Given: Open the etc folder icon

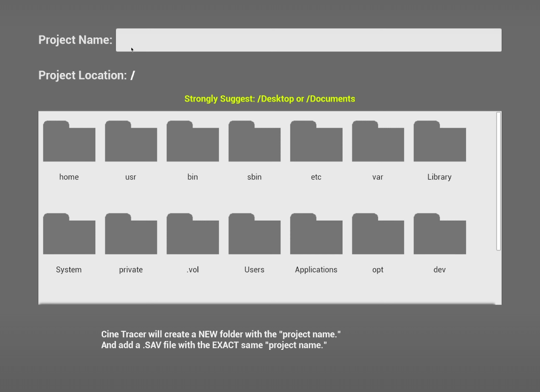Looking at the screenshot, I should tap(316, 141).
